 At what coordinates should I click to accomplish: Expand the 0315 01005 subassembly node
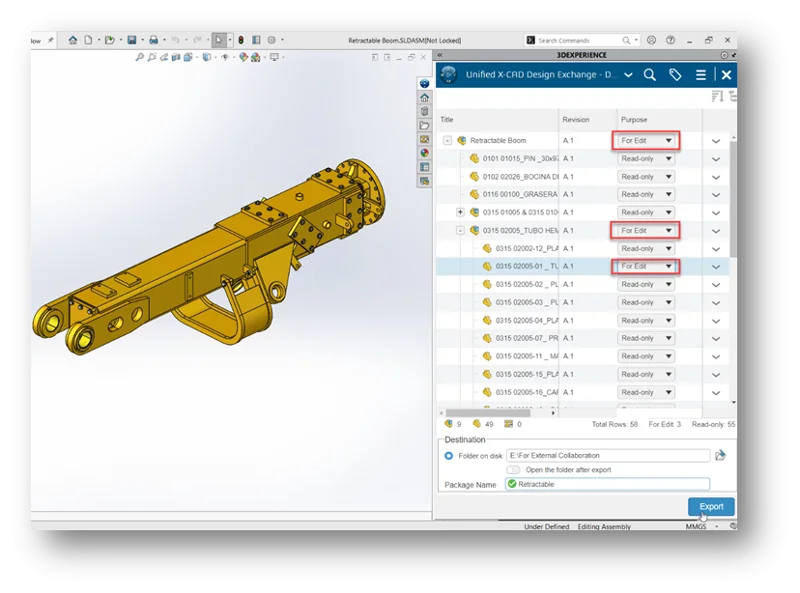[x=460, y=212]
